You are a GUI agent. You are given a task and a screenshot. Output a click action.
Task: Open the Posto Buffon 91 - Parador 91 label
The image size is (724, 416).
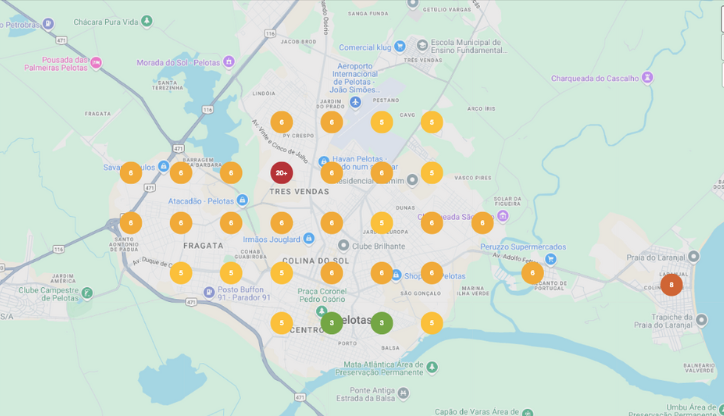(244, 294)
